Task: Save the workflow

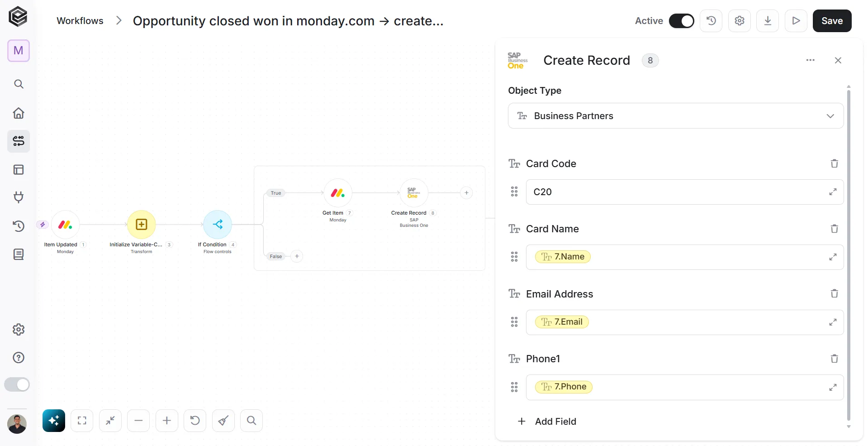Action: pos(832,21)
